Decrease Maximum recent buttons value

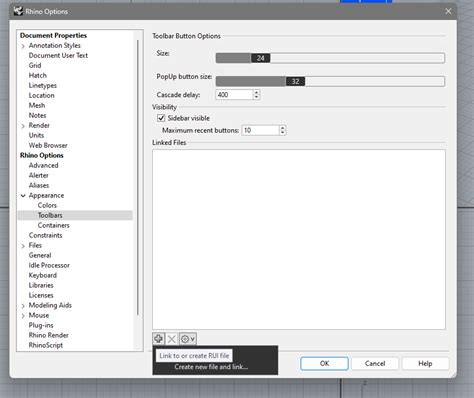pos(282,133)
